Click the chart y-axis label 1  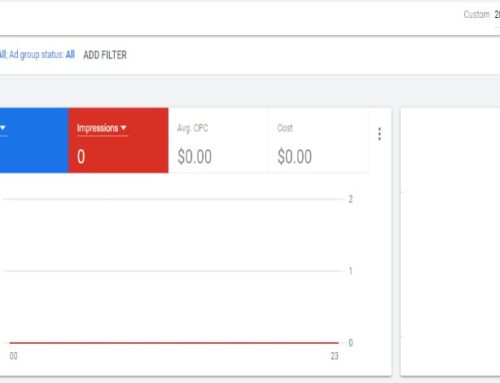point(351,271)
